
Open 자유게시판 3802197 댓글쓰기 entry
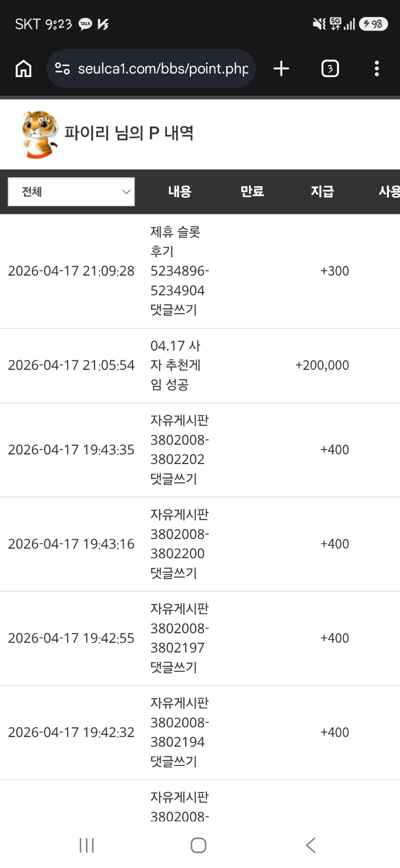178,638
